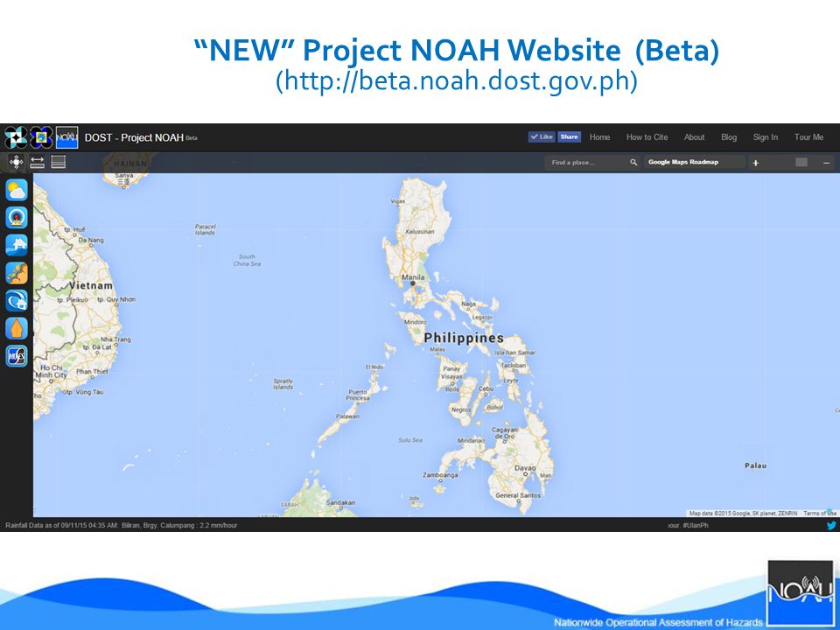Click the #UlanPh hashtag text
840x630 pixels.
[x=696, y=526]
